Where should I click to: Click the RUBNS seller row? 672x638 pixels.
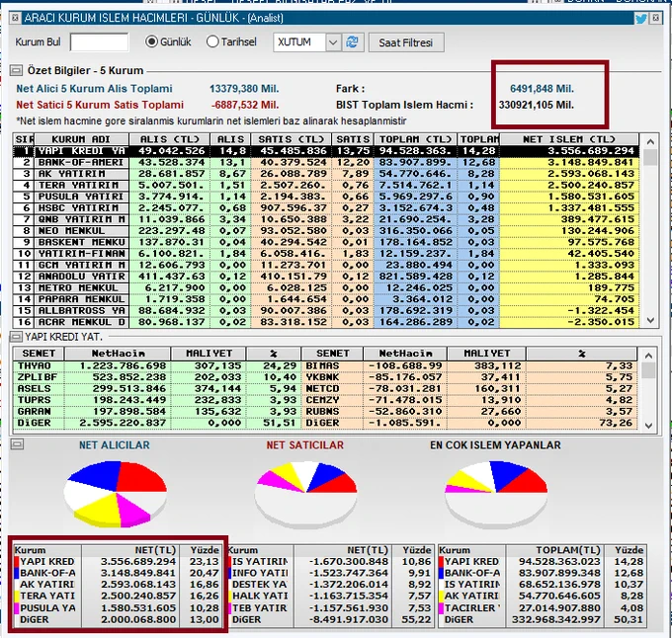tap(469, 412)
